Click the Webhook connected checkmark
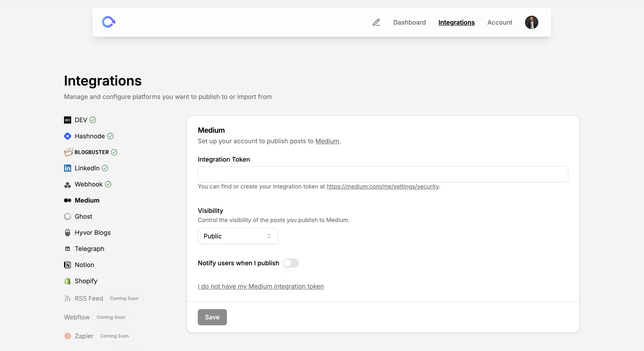 coord(108,184)
